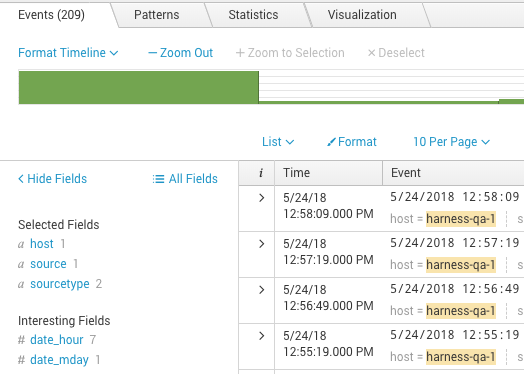
Task: Click the tall green timeline bar
Action: 138,88
